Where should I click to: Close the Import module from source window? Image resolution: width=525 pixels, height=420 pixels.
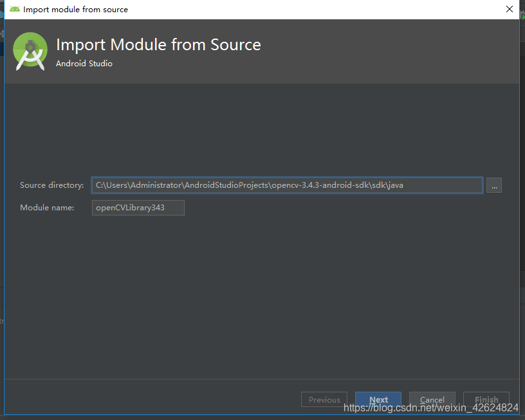tap(510, 9)
